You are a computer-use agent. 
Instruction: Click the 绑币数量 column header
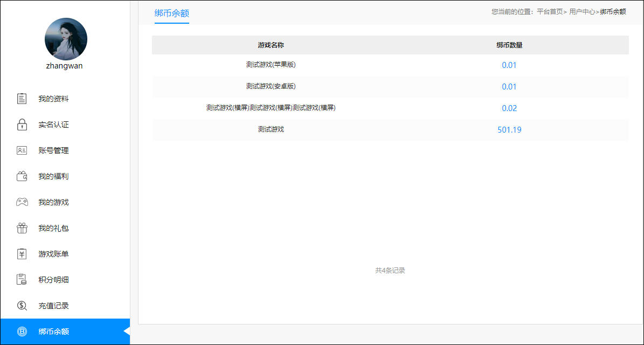click(509, 45)
